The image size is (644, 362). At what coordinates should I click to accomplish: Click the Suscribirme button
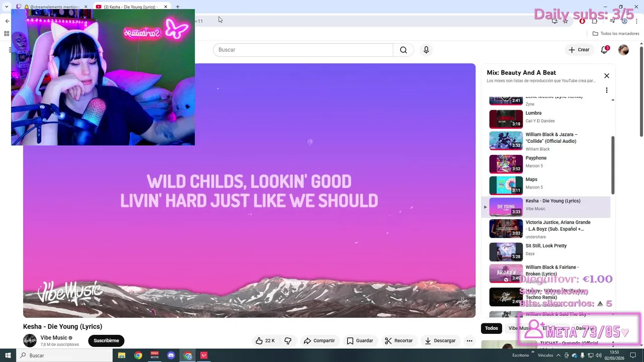106,341
